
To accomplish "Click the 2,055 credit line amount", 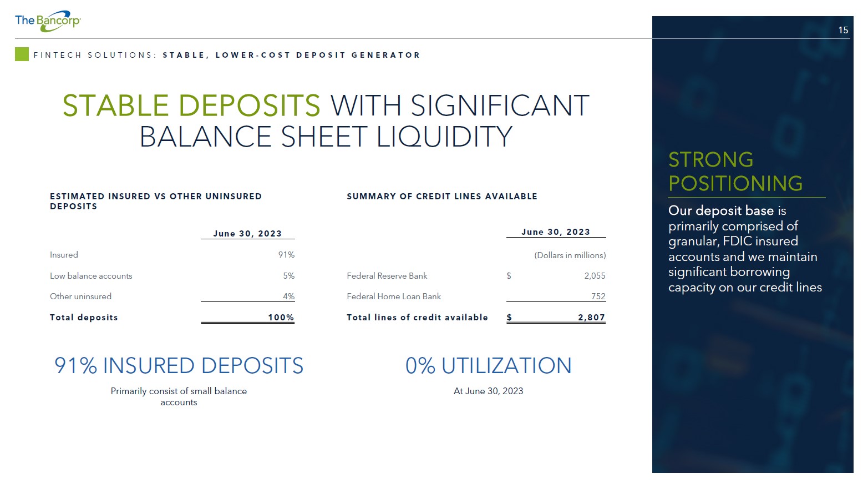I will click(x=595, y=276).
